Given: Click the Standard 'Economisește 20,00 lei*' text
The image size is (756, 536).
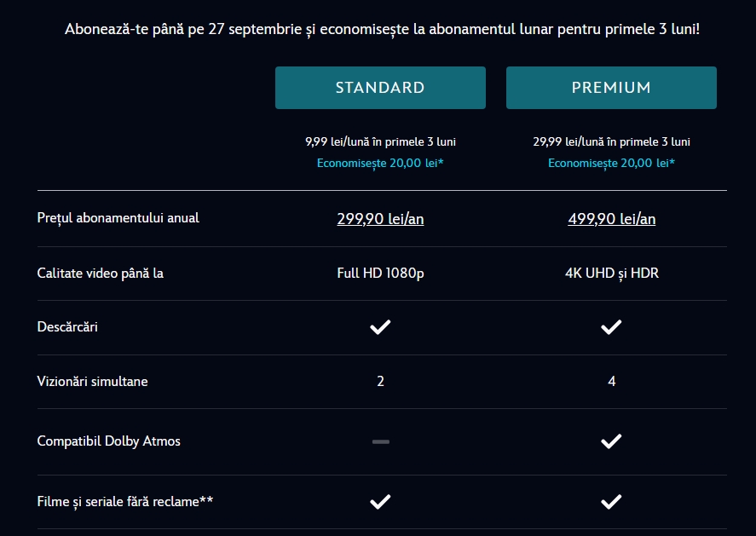Looking at the screenshot, I should tap(380, 162).
